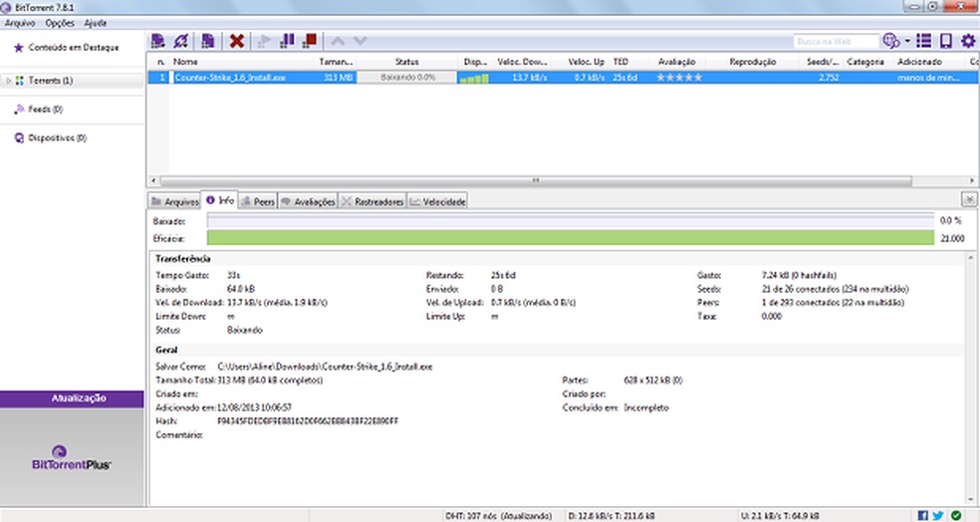Open Preferences gear icon
This screenshot has height=522, width=980.
click(x=968, y=41)
